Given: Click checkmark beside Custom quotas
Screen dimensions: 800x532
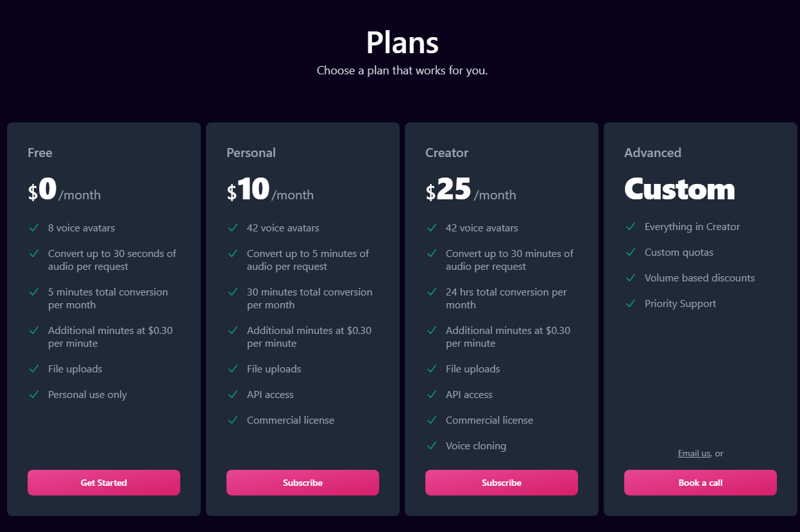Looking at the screenshot, I should pos(631,252).
